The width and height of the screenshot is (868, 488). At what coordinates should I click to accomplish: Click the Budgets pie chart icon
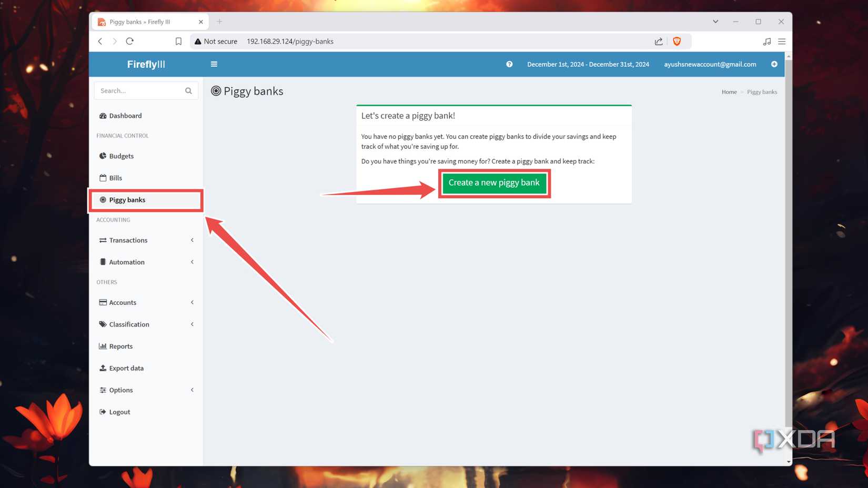pos(103,156)
